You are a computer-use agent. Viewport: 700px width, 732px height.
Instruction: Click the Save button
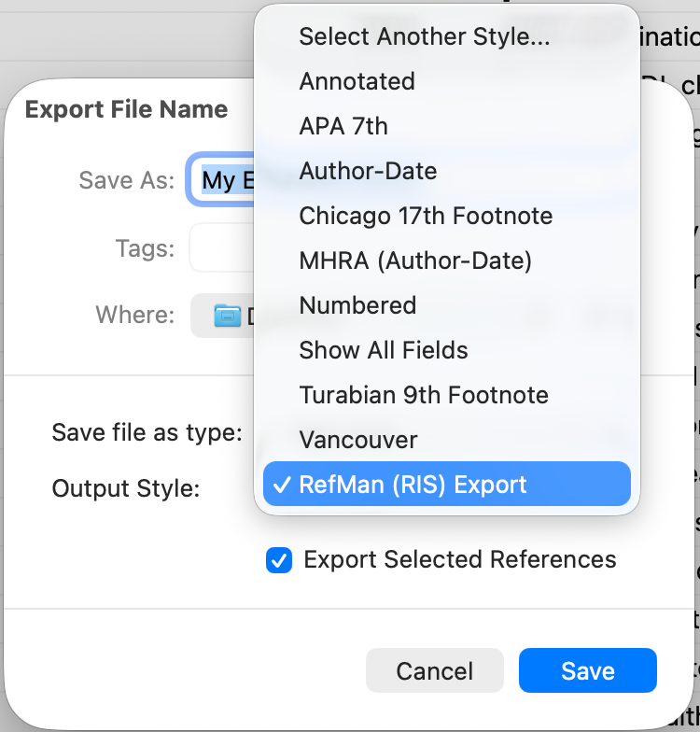click(588, 670)
